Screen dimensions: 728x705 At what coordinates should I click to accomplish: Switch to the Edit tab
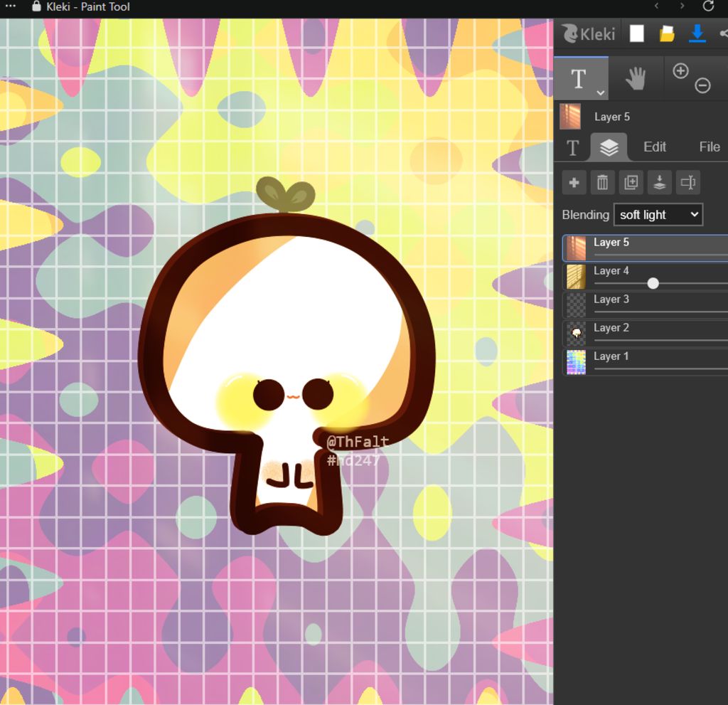(x=654, y=147)
